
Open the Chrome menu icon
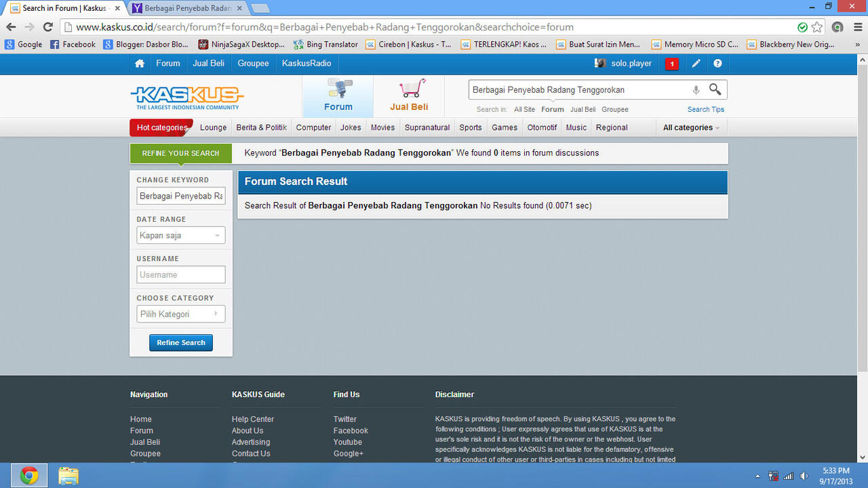coord(856,27)
